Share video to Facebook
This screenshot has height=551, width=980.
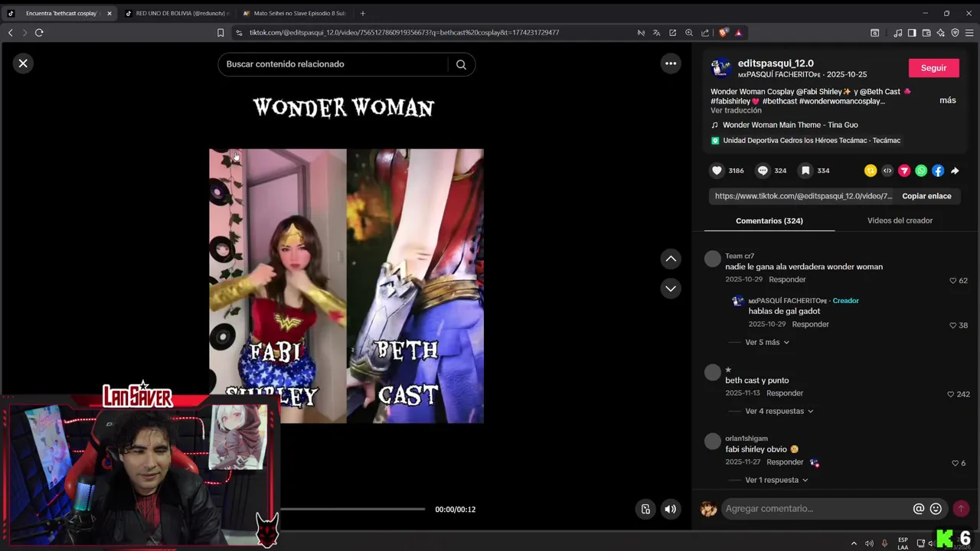938,171
